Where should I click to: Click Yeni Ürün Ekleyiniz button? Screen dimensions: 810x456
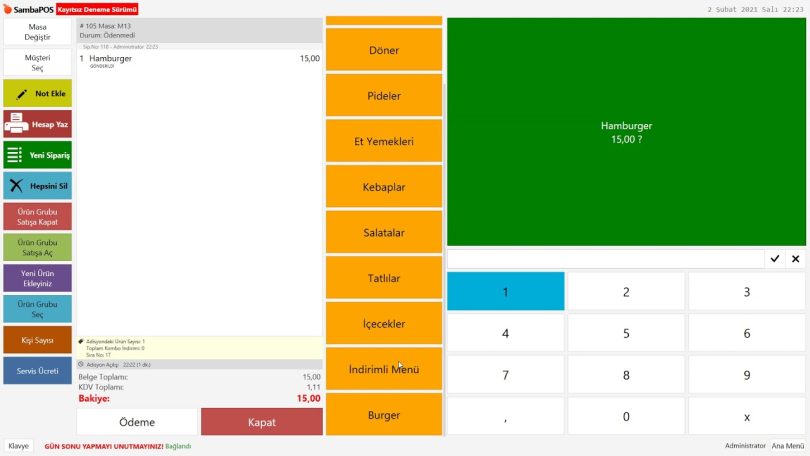coord(37,278)
